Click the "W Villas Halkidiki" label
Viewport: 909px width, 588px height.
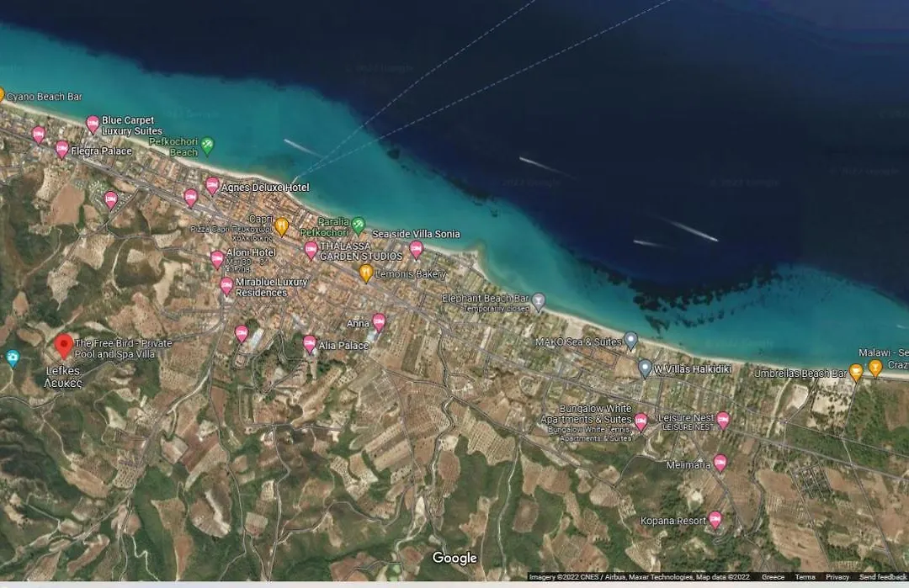click(x=692, y=369)
